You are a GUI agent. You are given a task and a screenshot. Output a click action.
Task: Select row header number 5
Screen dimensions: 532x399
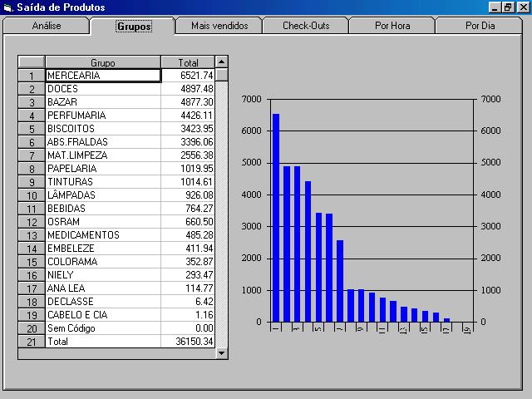[32, 129]
